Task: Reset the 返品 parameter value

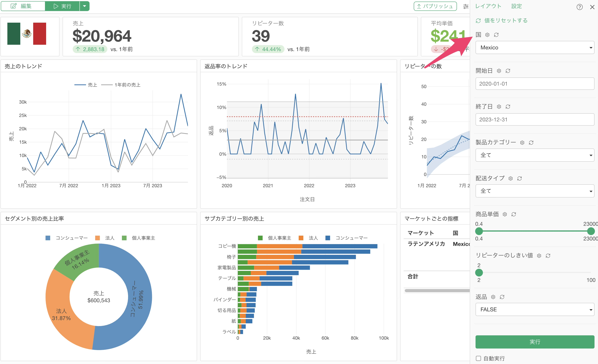Action: pos(502,297)
